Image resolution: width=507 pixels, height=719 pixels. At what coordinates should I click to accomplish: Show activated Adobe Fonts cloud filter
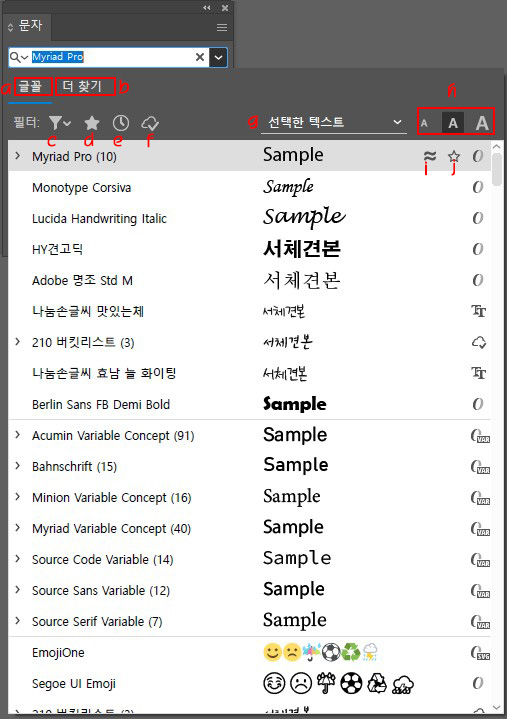(x=150, y=123)
